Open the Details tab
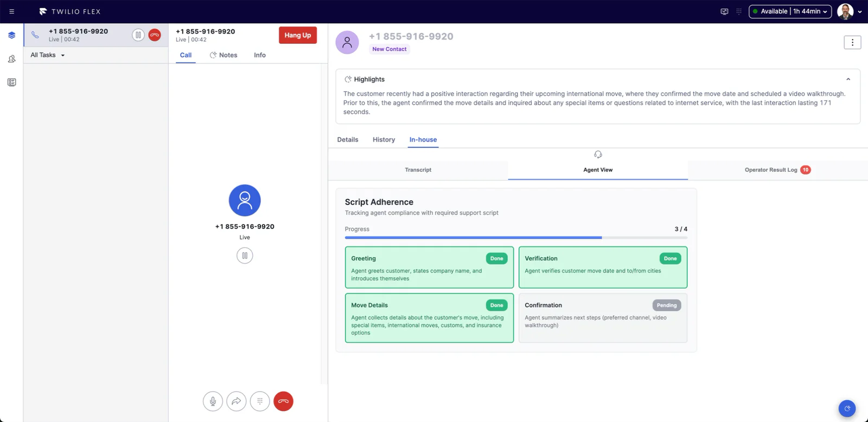This screenshot has width=868, height=422. point(348,140)
